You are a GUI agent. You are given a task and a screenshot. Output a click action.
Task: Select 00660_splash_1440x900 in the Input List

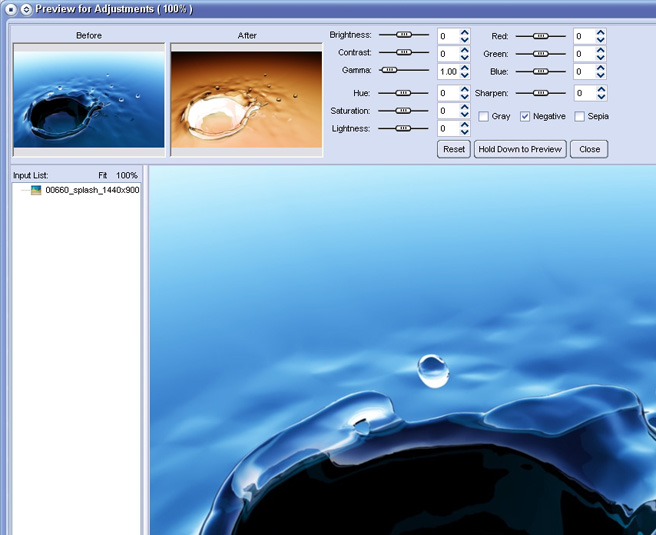92,190
